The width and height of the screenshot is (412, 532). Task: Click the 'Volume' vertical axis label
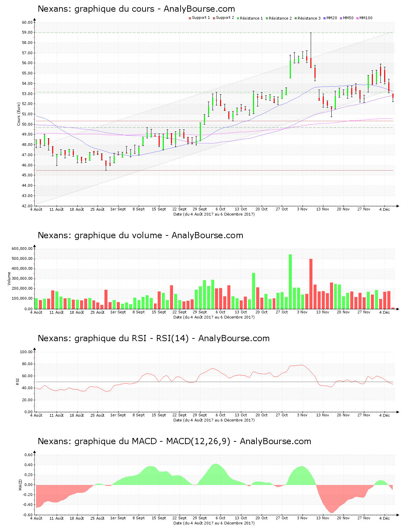click(x=9, y=279)
